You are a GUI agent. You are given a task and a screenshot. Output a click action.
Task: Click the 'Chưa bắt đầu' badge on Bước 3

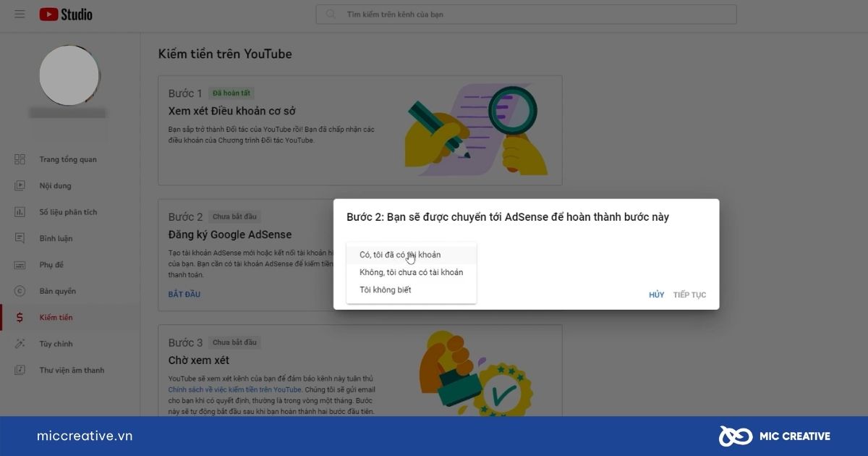tap(234, 342)
